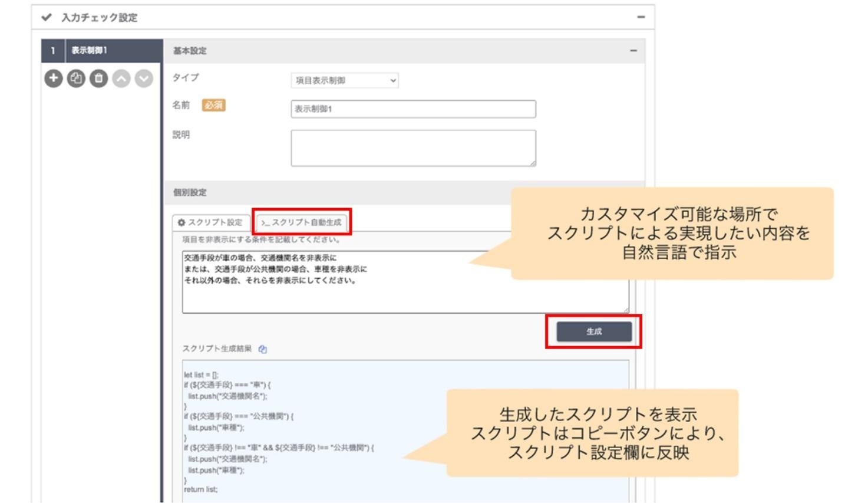Move rule up with the up arrow icon

pos(122,79)
